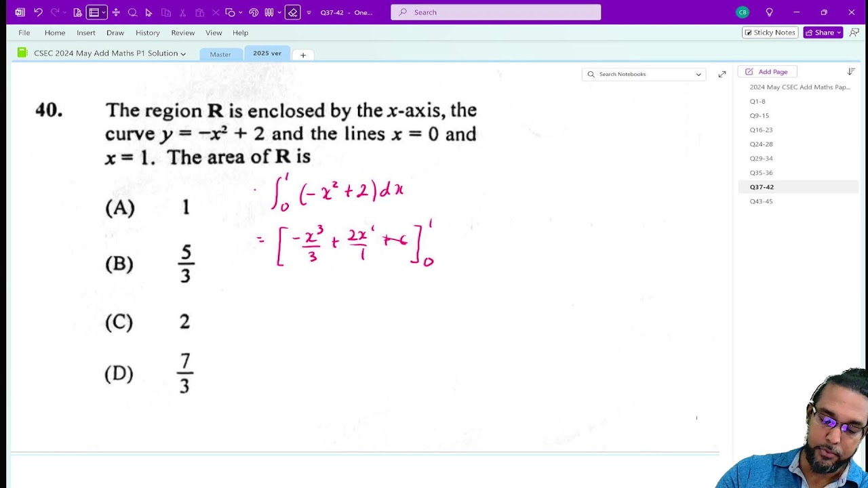Open the Insert ribbon tab
The height and width of the screenshot is (488, 868).
[86, 33]
